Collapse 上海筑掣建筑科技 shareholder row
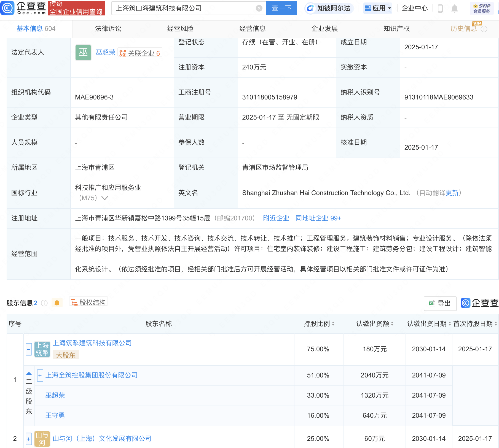 tap(29, 349)
